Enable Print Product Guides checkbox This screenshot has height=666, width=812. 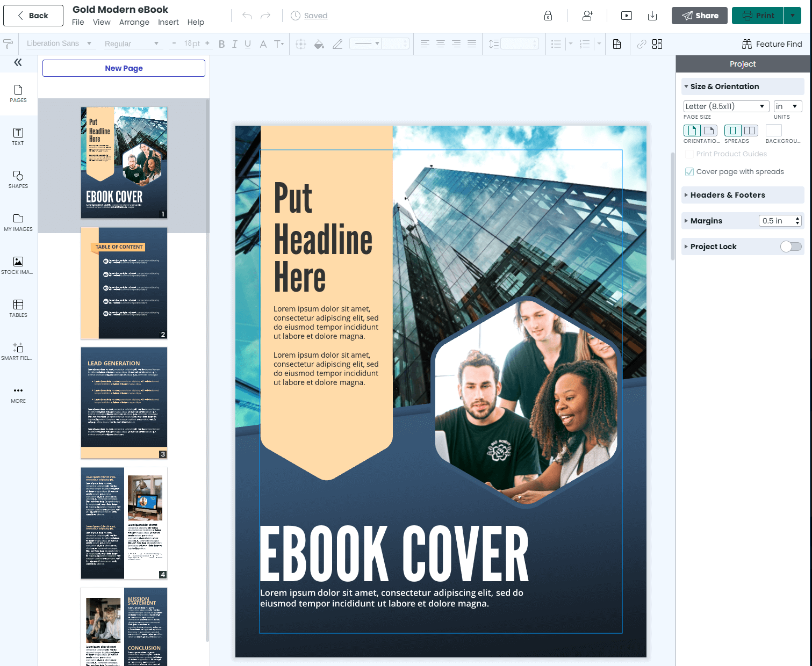[x=689, y=154]
